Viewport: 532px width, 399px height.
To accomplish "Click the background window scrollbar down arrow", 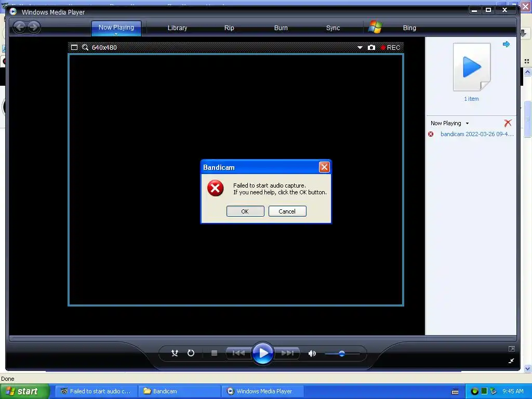I will pos(527,368).
